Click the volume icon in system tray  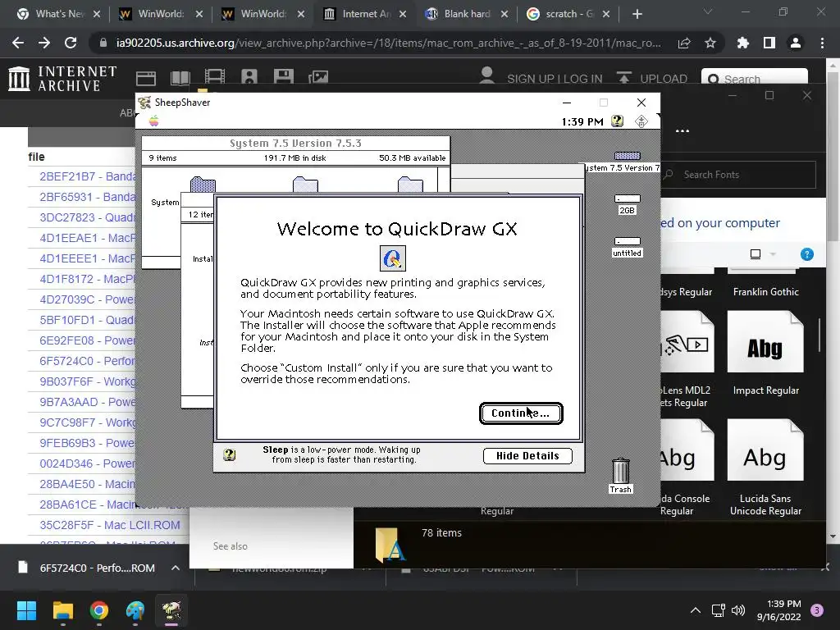click(x=738, y=610)
